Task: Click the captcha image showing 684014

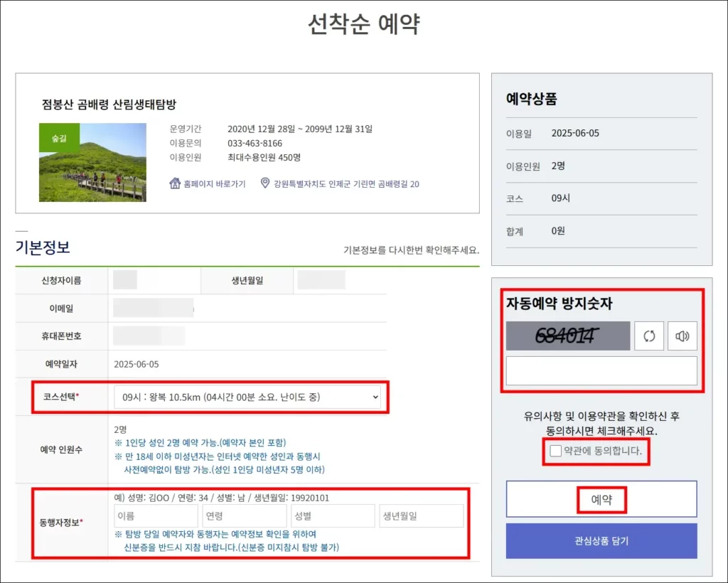Action: [x=568, y=336]
